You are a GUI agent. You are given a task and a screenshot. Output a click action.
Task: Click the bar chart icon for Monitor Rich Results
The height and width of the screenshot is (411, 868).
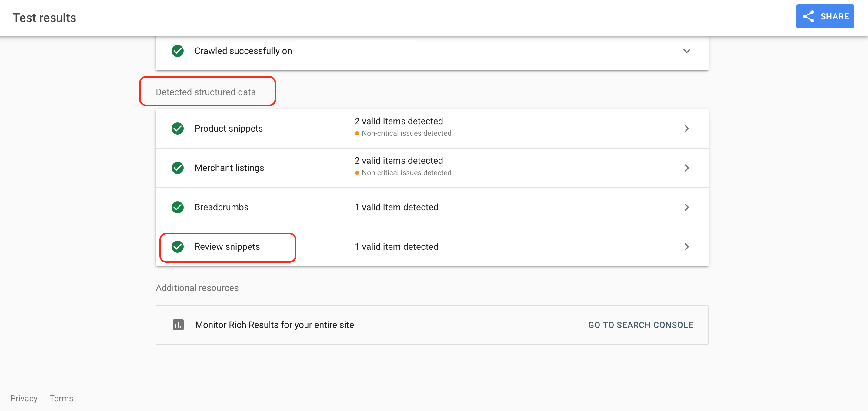(x=178, y=325)
